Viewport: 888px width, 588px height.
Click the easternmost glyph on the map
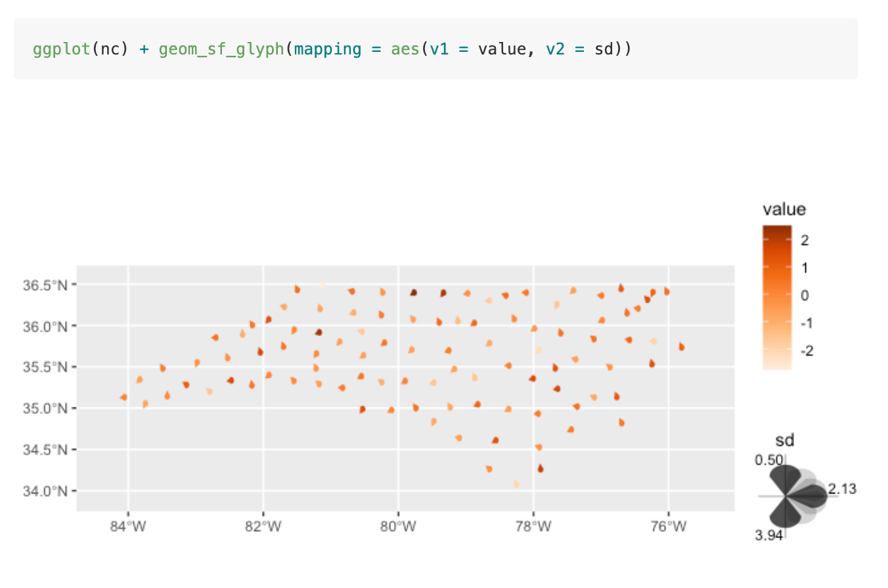pyautogui.click(x=682, y=346)
